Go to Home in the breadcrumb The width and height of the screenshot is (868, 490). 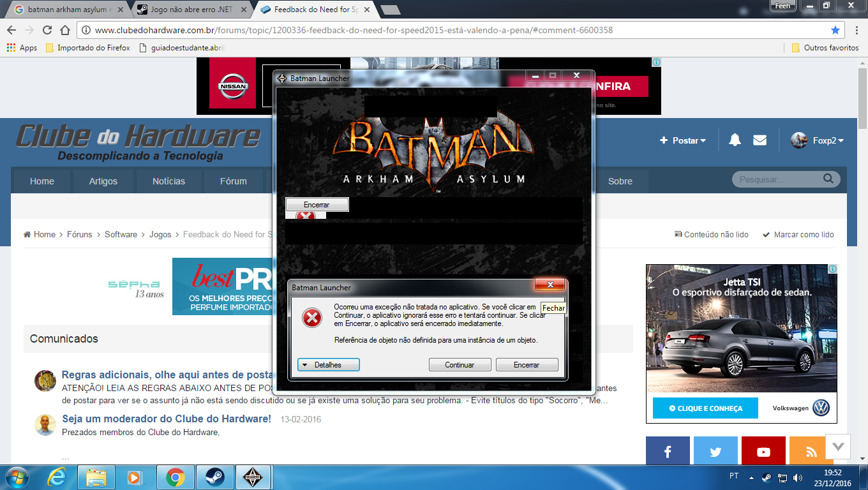pos(40,235)
